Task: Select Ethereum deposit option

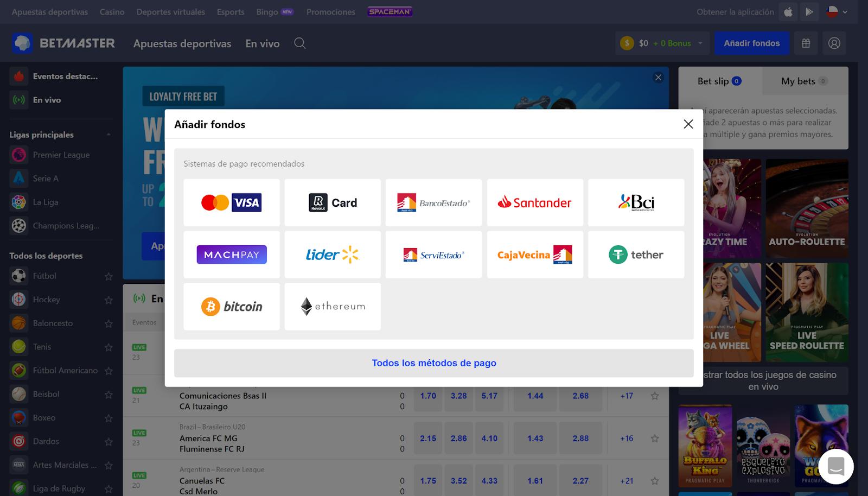Action: (333, 307)
